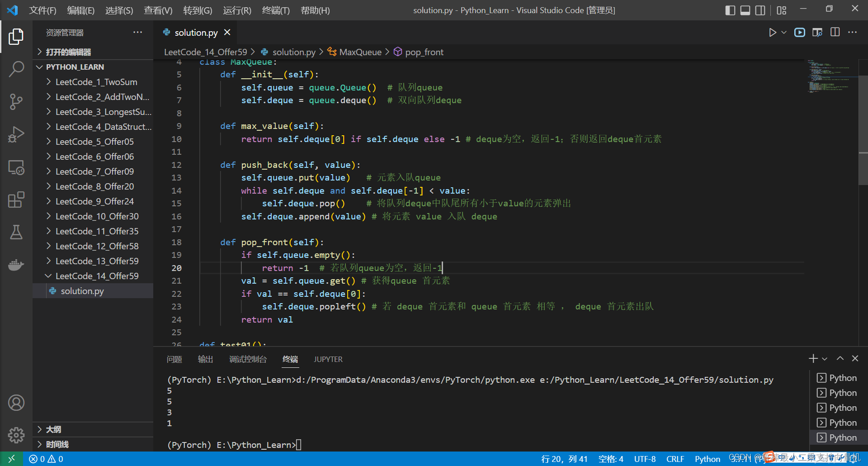Image resolution: width=868 pixels, height=466 pixels.
Task: Go to line via 行 20, 列 41 status
Action: 564,459
